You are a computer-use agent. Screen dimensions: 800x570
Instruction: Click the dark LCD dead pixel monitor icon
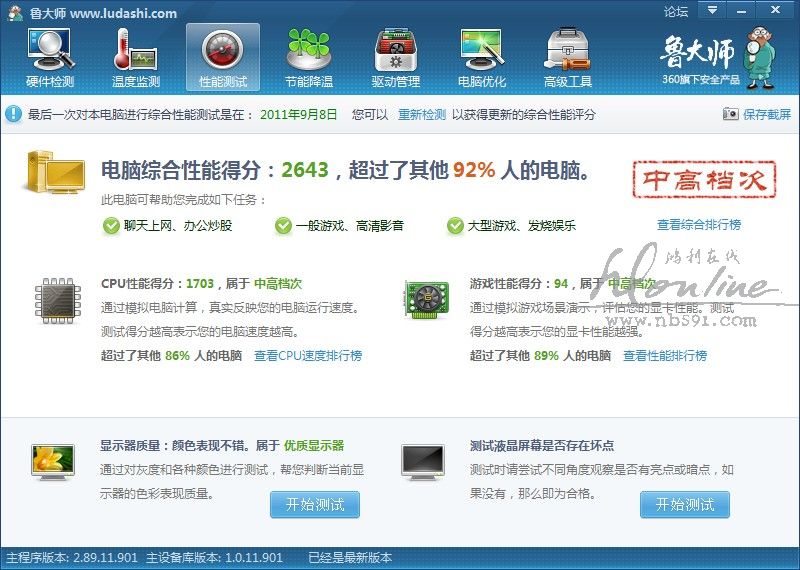[x=423, y=462]
